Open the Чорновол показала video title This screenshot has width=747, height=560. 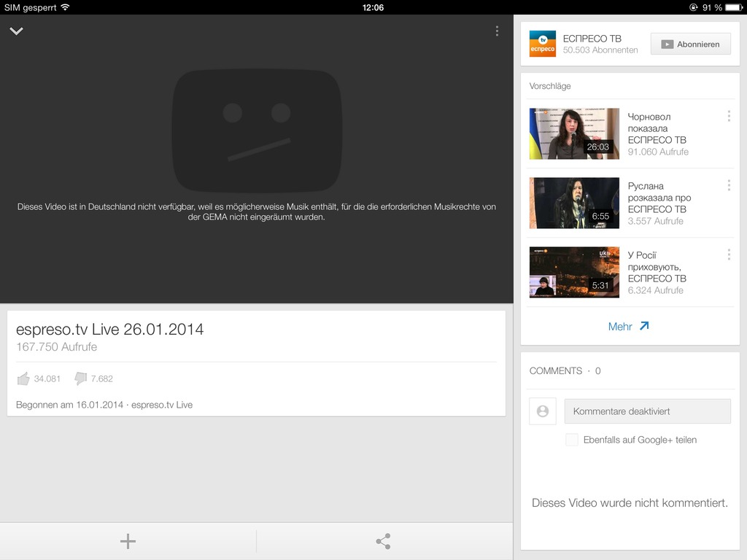tap(657, 128)
